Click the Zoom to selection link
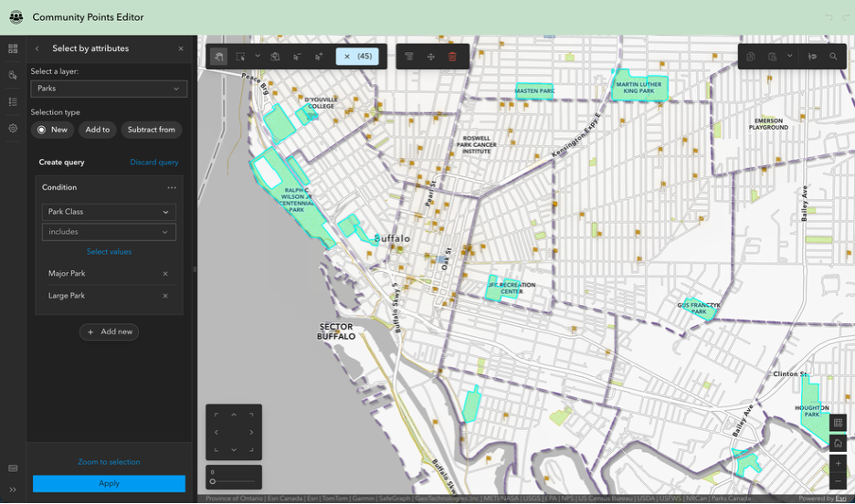 (109, 462)
